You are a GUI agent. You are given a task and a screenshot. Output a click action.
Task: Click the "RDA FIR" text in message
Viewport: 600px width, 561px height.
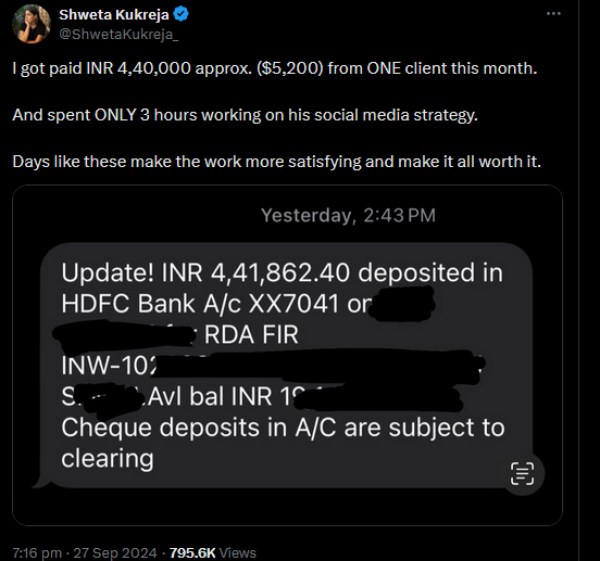click(x=251, y=335)
